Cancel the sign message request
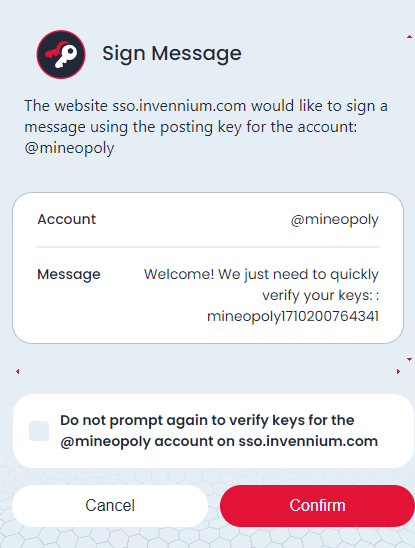This screenshot has width=415, height=548. [x=110, y=505]
